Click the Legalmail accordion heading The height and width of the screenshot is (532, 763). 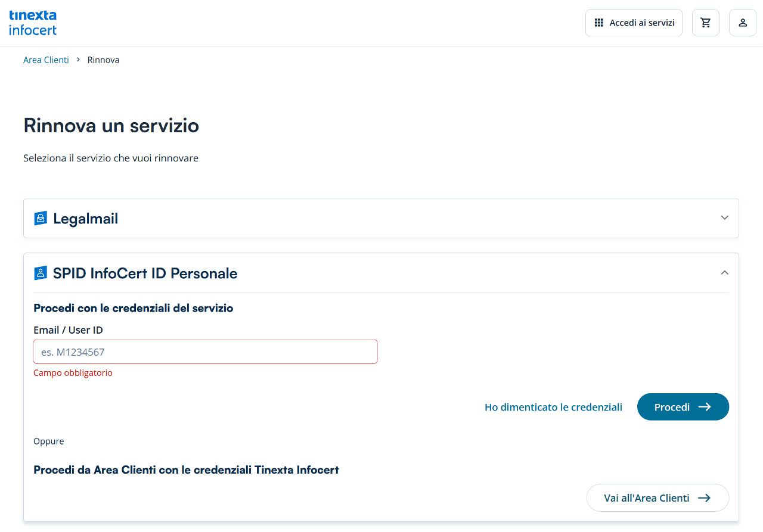tap(86, 219)
